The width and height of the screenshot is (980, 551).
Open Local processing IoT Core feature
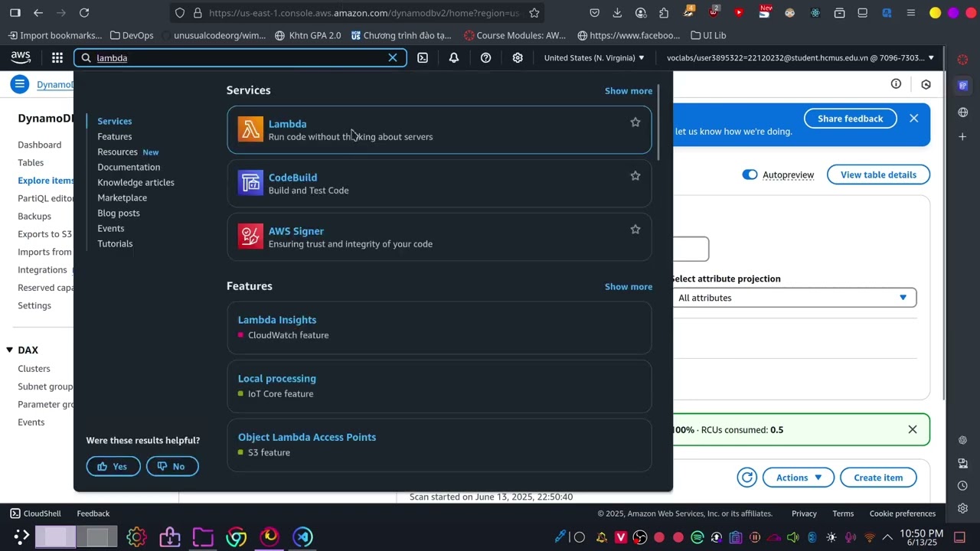point(277,378)
